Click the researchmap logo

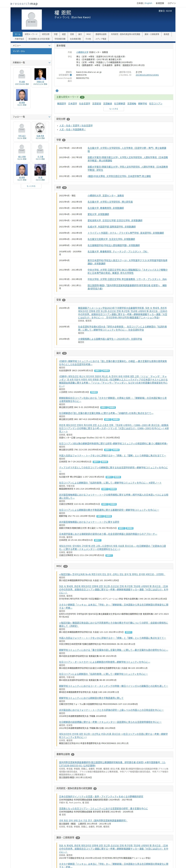pyautogui.click(x=24, y=4)
